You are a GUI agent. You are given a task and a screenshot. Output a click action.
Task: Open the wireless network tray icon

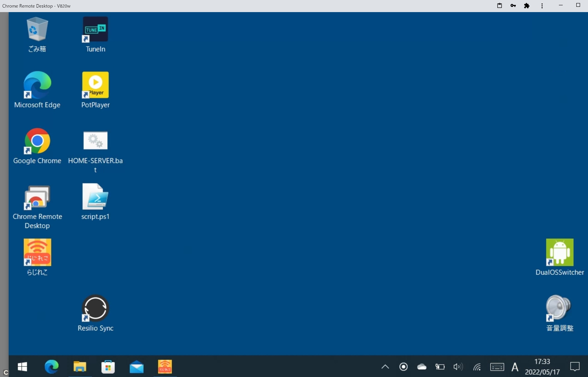pyautogui.click(x=477, y=366)
